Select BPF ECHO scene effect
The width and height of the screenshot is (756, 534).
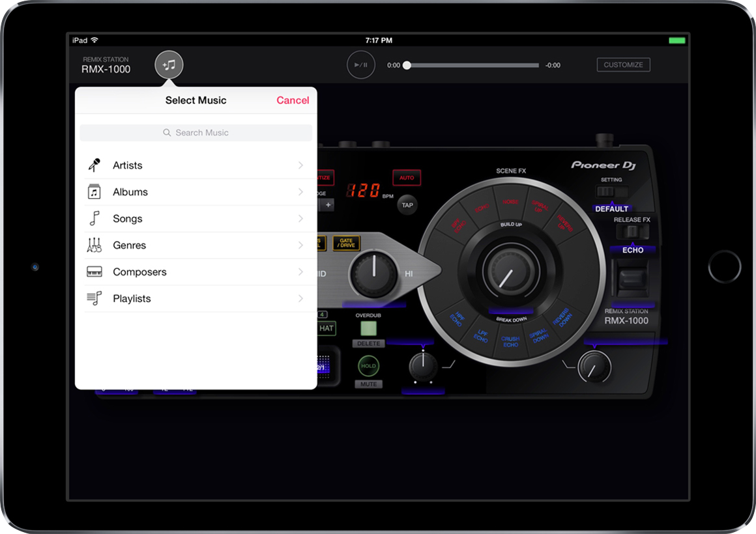pos(458,224)
